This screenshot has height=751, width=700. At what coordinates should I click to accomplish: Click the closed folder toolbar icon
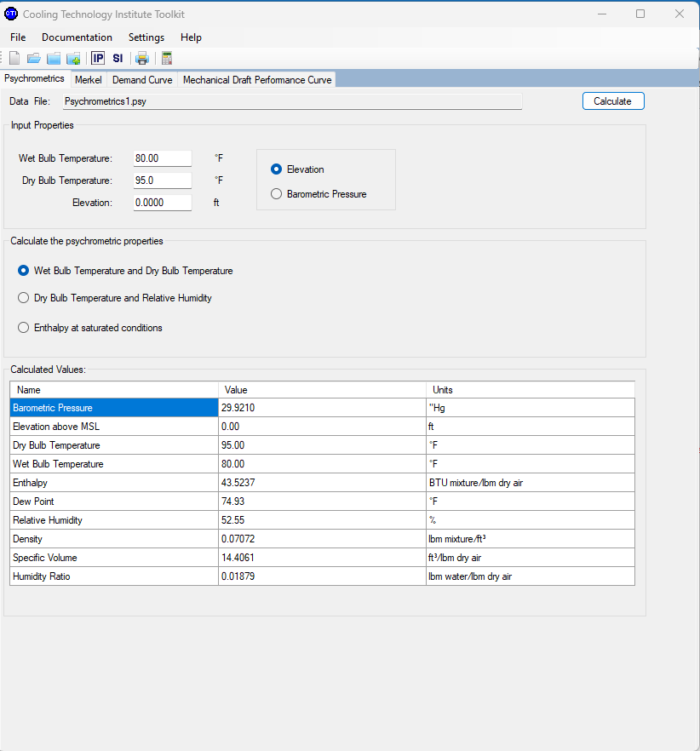tap(54, 58)
